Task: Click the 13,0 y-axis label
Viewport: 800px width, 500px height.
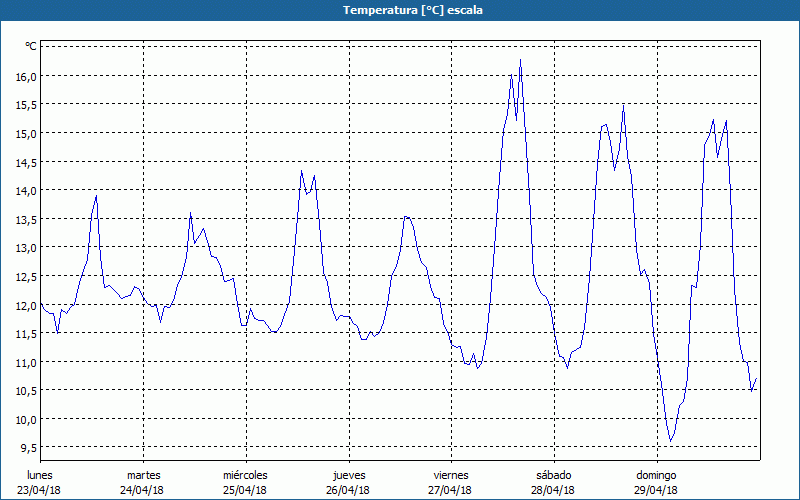Action: click(25, 247)
